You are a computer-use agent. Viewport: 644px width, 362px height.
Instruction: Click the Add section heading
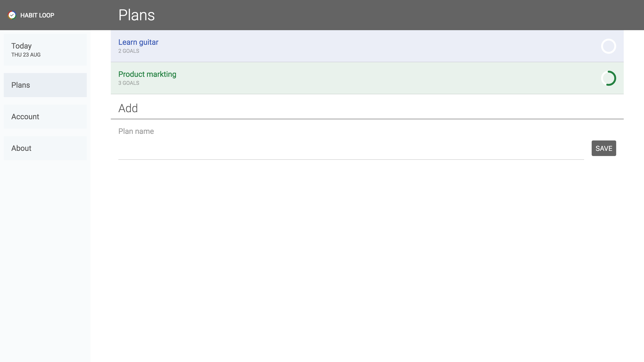[128, 108]
